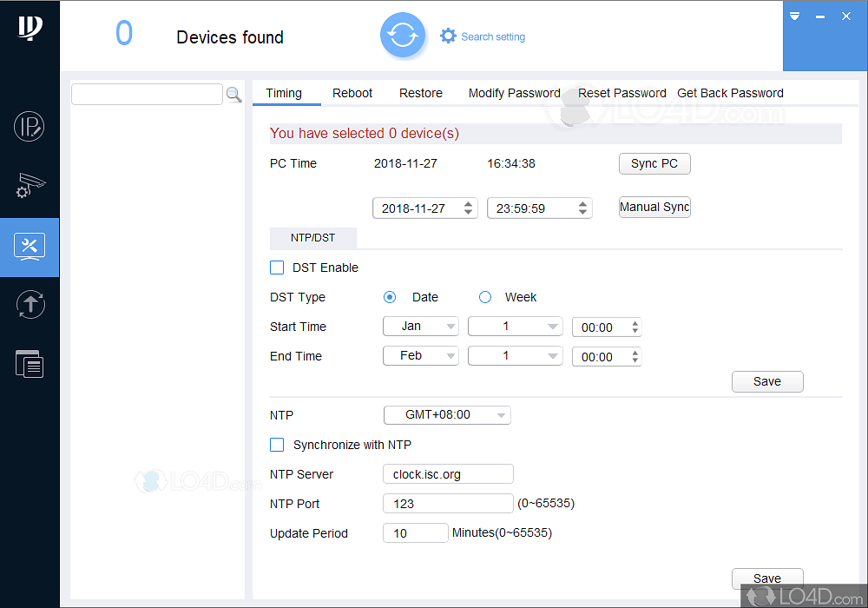Open the Reset Password tab
The width and height of the screenshot is (868, 608).
point(621,93)
